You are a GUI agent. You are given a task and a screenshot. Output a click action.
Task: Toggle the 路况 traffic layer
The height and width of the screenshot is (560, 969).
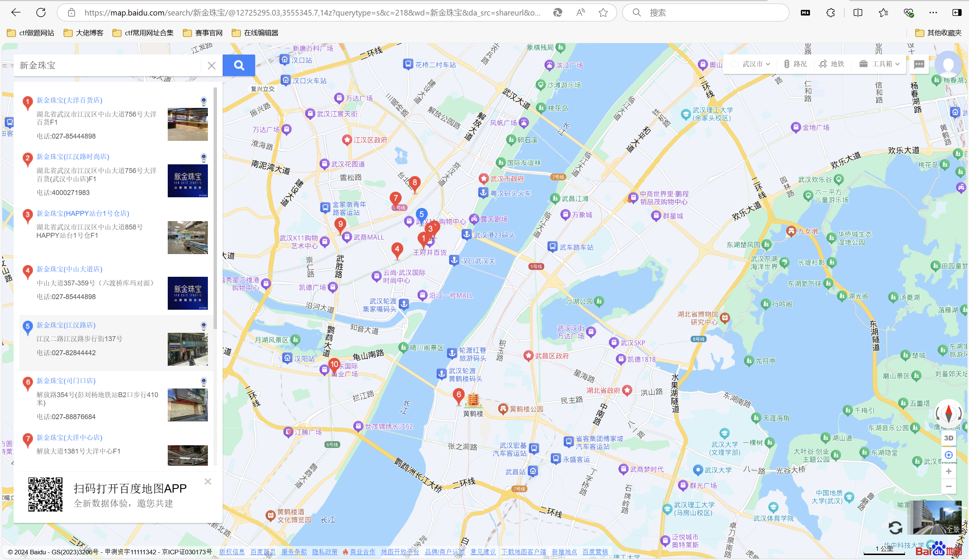coord(795,64)
